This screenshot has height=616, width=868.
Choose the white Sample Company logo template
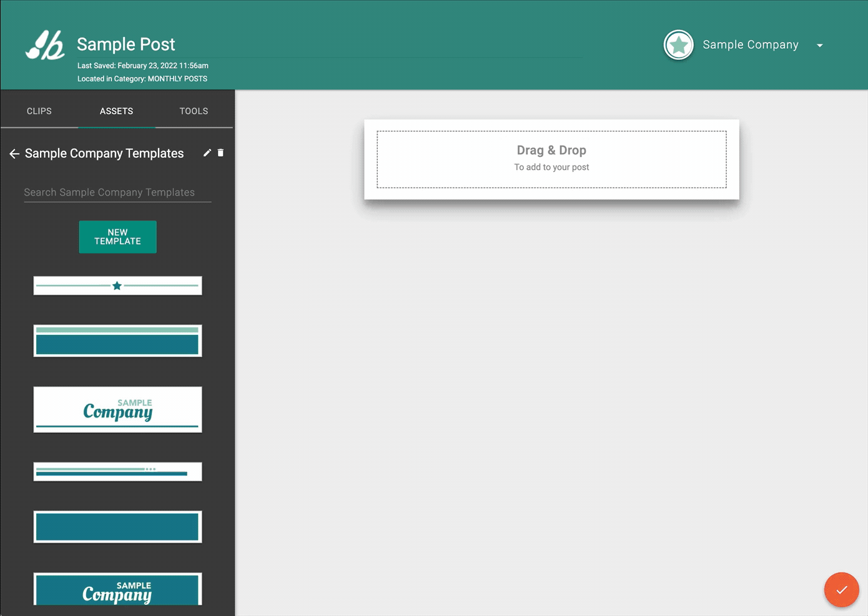click(117, 410)
